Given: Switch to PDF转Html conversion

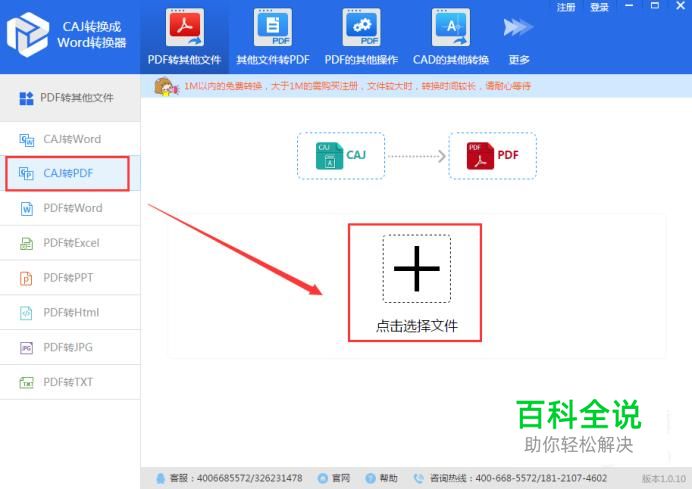Looking at the screenshot, I should click(70, 313).
